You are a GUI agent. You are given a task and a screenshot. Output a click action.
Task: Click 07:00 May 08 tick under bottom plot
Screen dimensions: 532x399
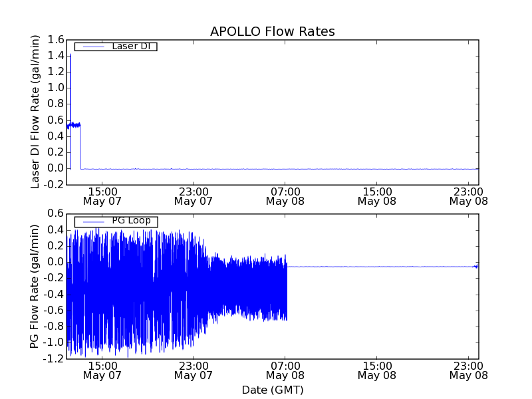click(x=285, y=370)
